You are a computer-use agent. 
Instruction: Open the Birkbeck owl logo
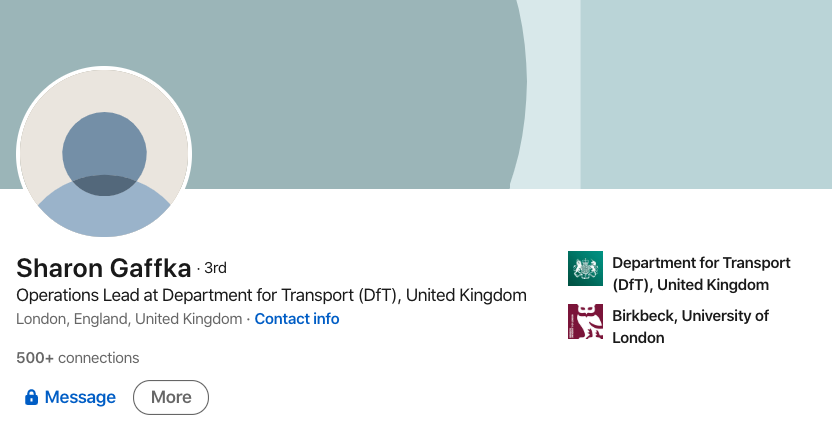[x=585, y=321]
